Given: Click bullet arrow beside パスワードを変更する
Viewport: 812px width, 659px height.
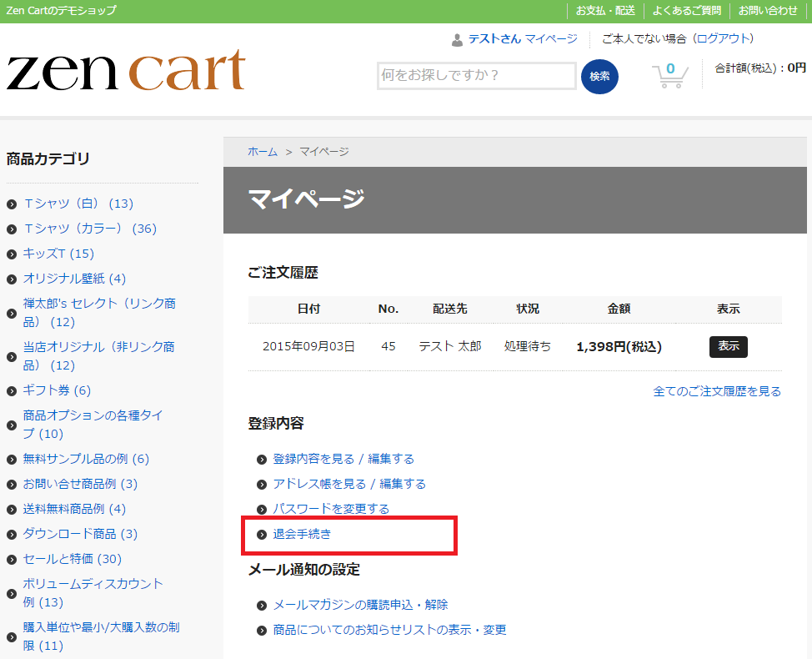Looking at the screenshot, I should 262,510.
